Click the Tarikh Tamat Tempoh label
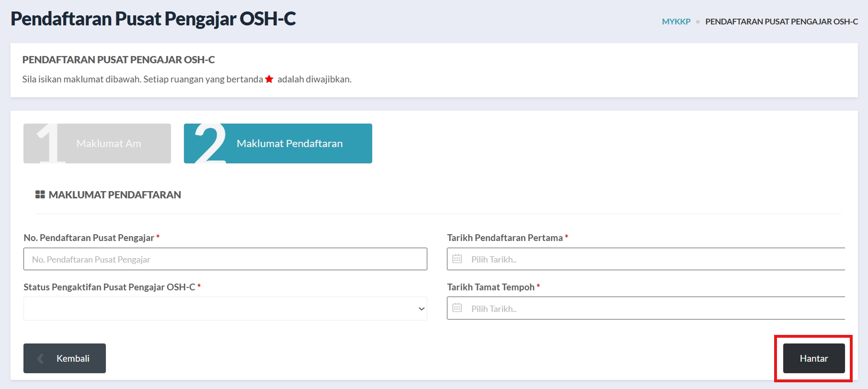Image resolution: width=868 pixels, height=389 pixels. (491, 287)
